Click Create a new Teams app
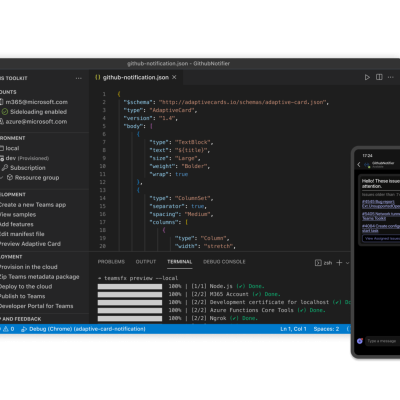 [33, 205]
